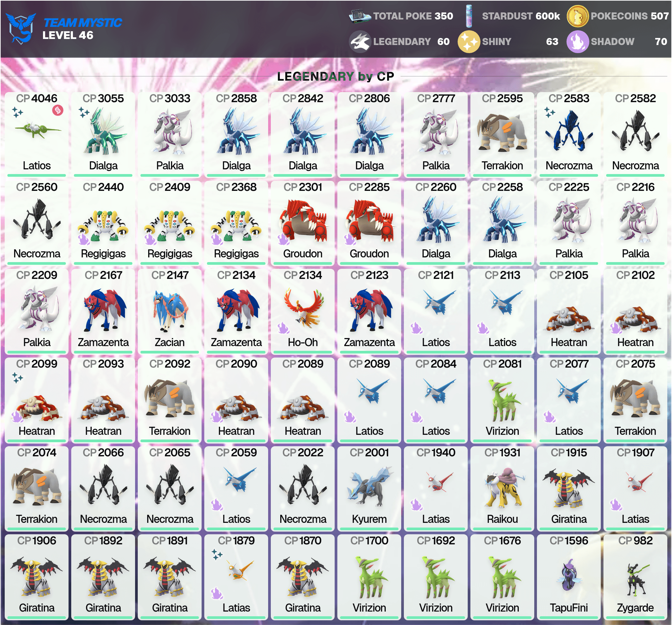Click shiny sparkle icon on Dialga CP 3055
This screenshot has width=672, height=625.
point(84,112)
